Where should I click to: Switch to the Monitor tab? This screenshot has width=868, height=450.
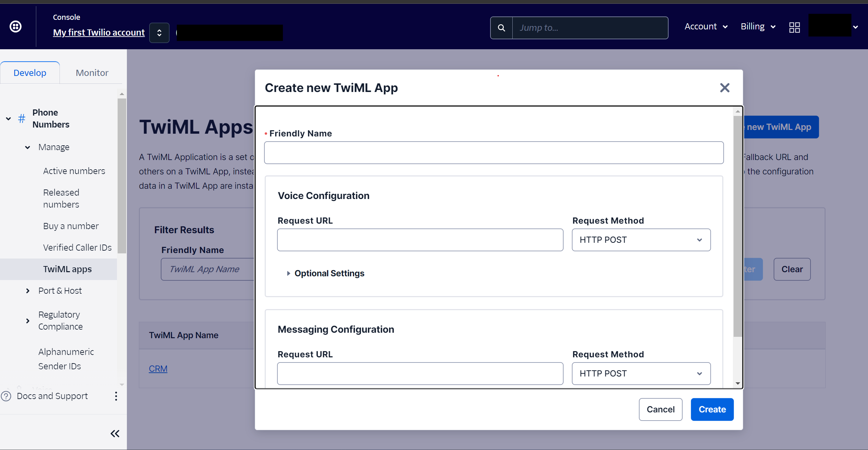tap(92, 73)
